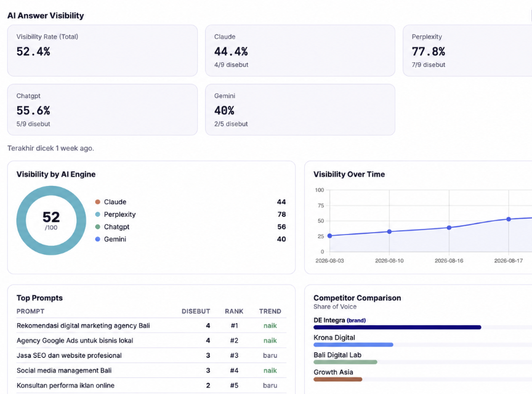Click the RANK column header
The image size is (532, 394).
(234, 311)
